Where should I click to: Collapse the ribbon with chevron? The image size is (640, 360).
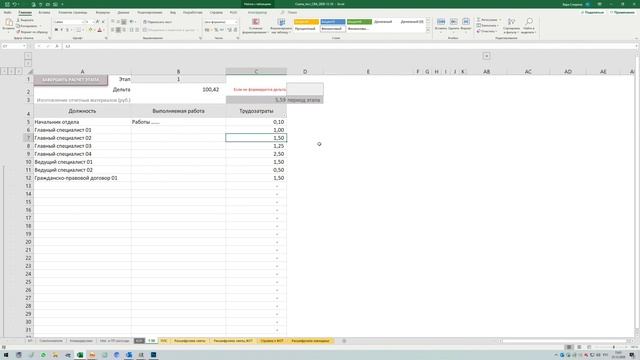(636, 38)
